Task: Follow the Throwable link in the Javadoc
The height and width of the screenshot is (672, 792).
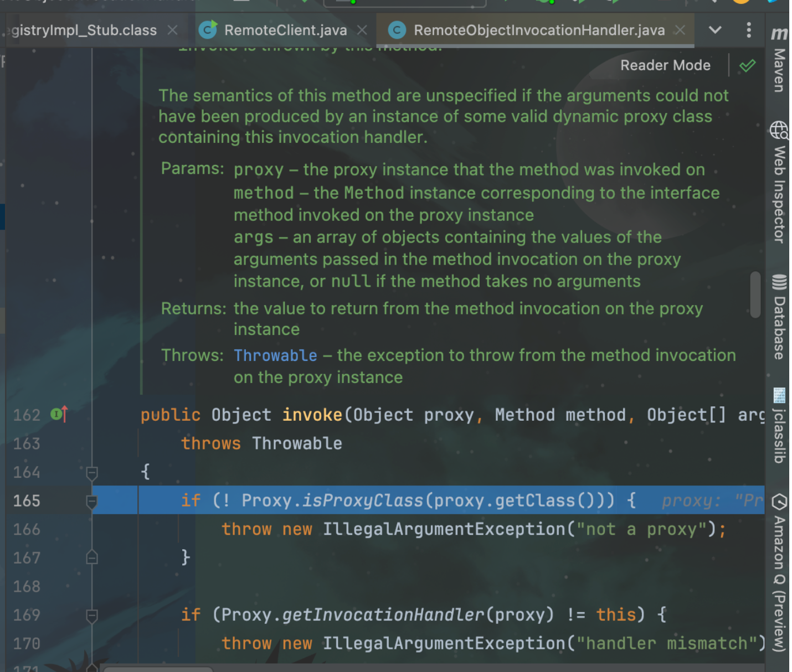Action: point(275,355)
